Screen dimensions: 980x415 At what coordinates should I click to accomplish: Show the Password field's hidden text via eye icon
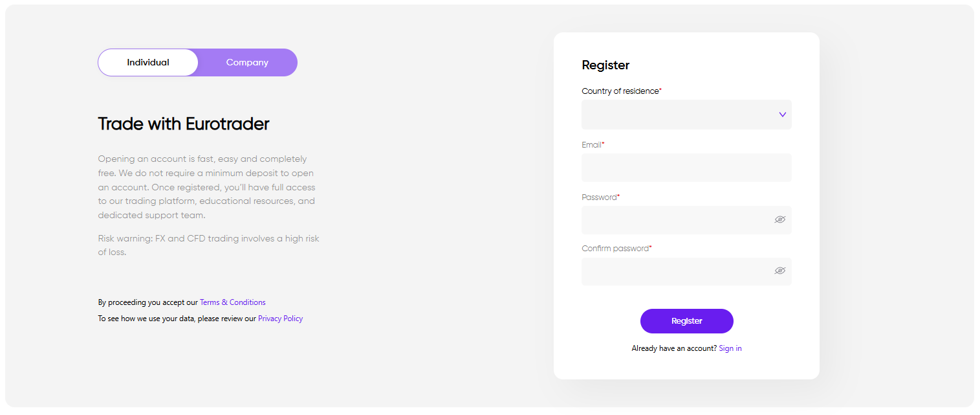(x=779, y=219)
